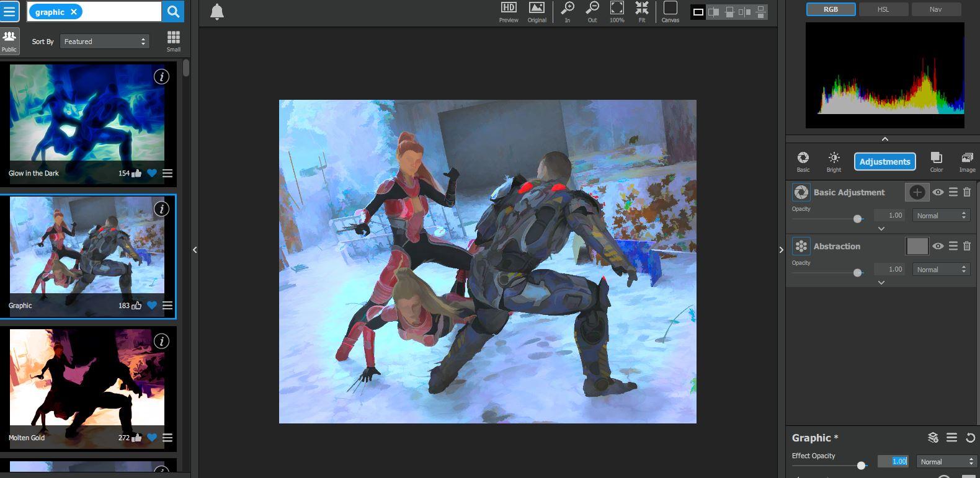Viewport: 980px width, 478px height.
Task: Like the Glow in the Dark effect
Action: (x=136, y=173)
